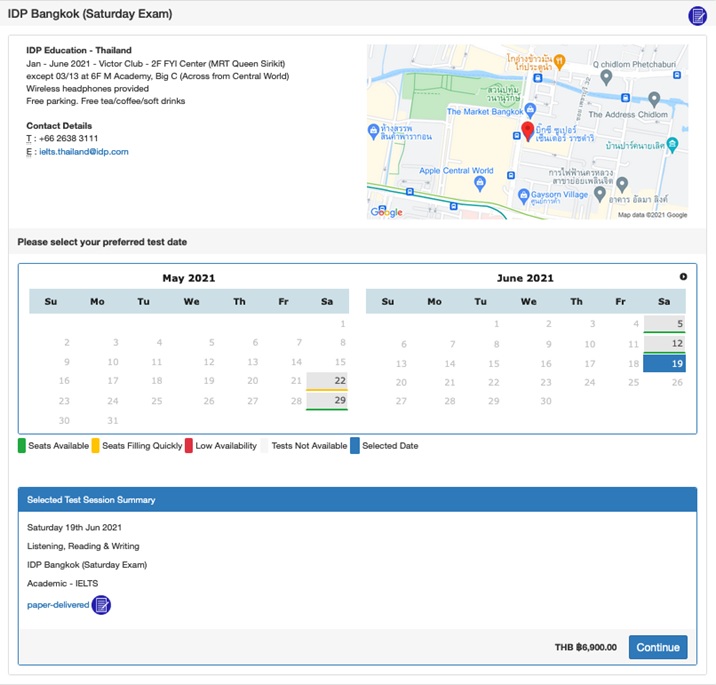Click 'Please select your preferred test date' heading
The image size is (716, 685).
click(x=102, y=242)
